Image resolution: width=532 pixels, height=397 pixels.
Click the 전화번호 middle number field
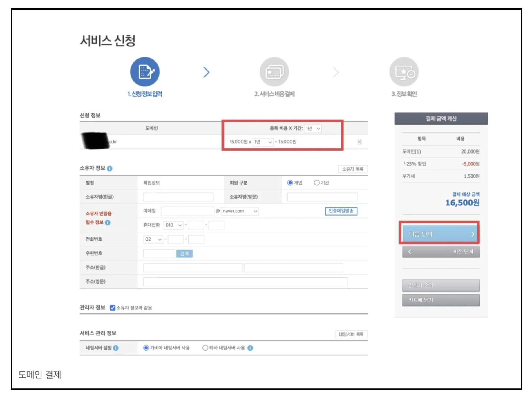(x=176, y=239)
